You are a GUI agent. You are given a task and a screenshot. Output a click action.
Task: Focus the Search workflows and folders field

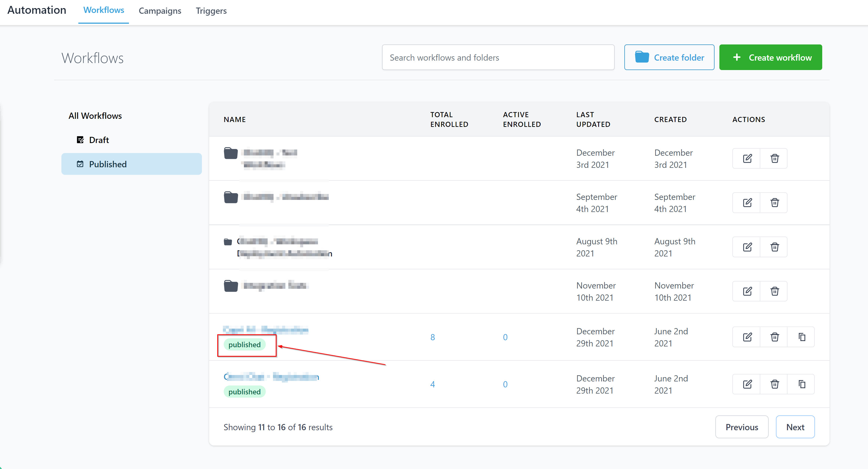(x=498, y=57)
